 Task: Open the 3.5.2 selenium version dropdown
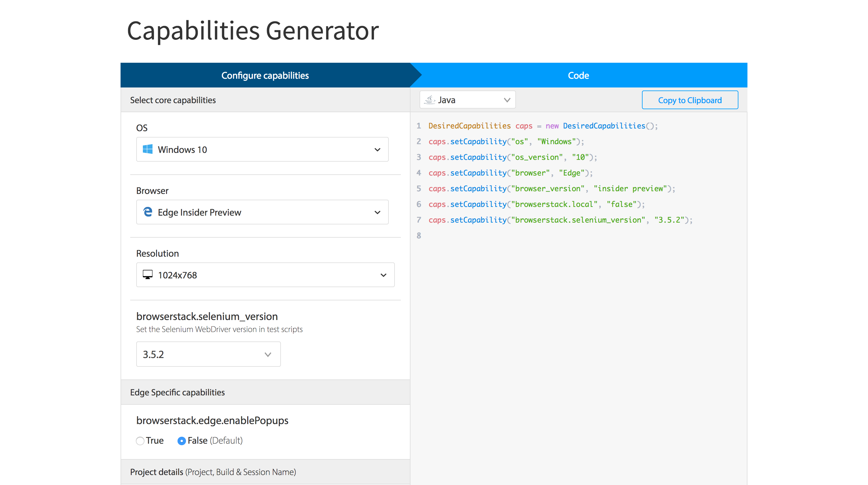point(208,354)
